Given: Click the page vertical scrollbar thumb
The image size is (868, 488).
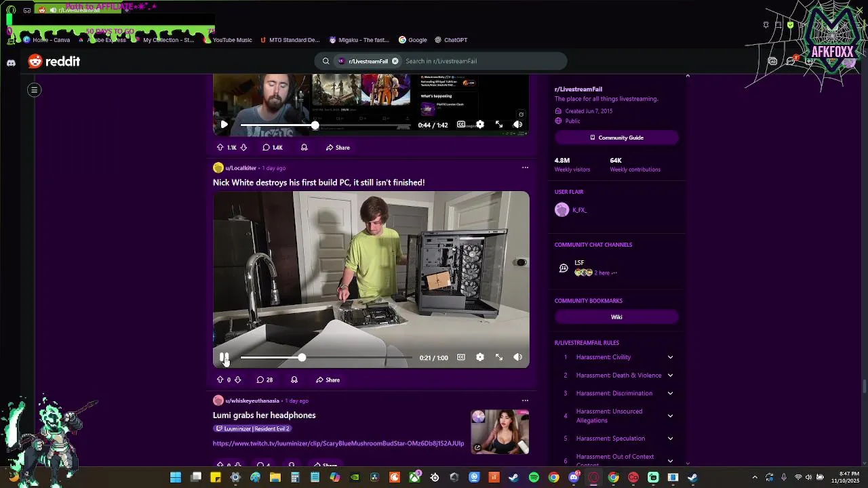Looking at the screenshot, I should (x=865, y=386).
